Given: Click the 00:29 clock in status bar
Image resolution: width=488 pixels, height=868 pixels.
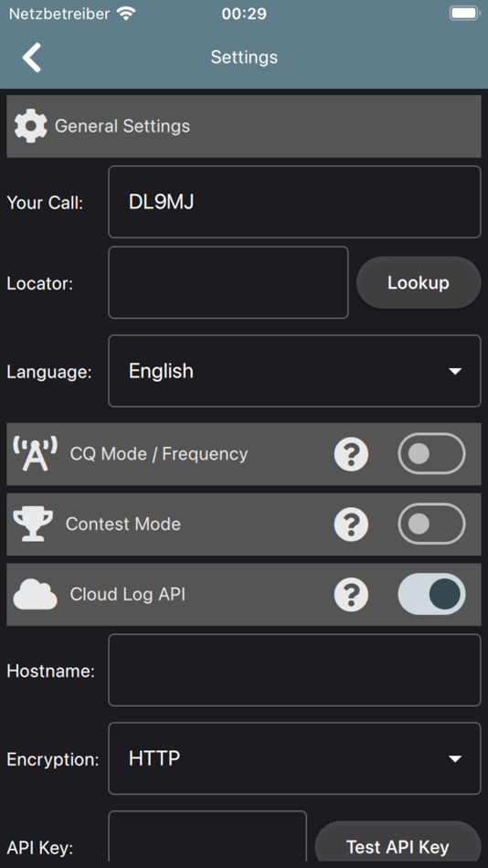Looking at the screenshot, I should tap(244, 14).
